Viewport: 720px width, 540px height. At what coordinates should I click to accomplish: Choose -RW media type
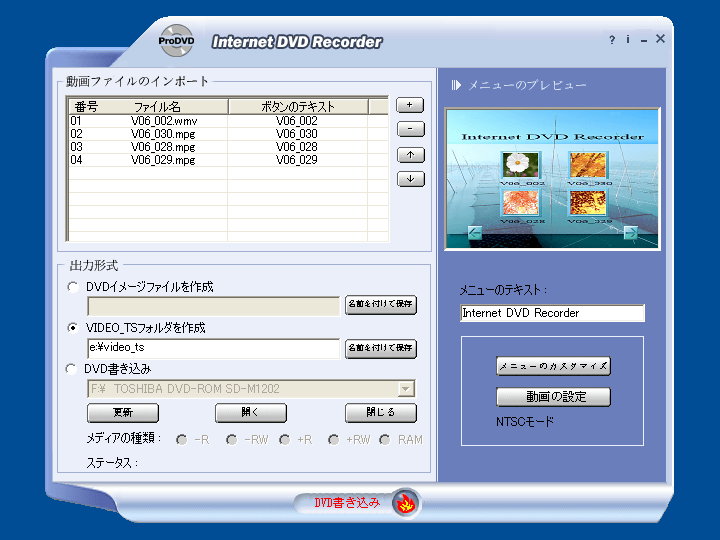231,440
